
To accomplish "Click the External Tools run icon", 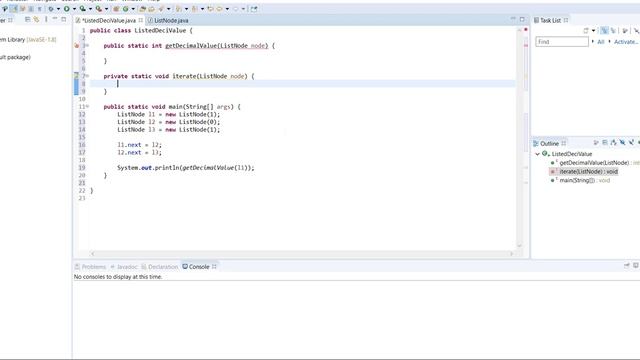I will click(99, 9).
